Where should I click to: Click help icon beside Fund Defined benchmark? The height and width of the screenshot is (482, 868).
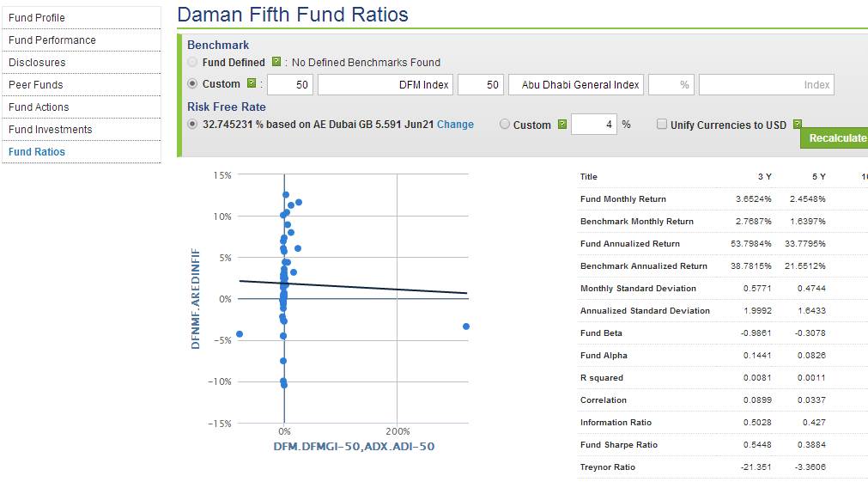276,62
